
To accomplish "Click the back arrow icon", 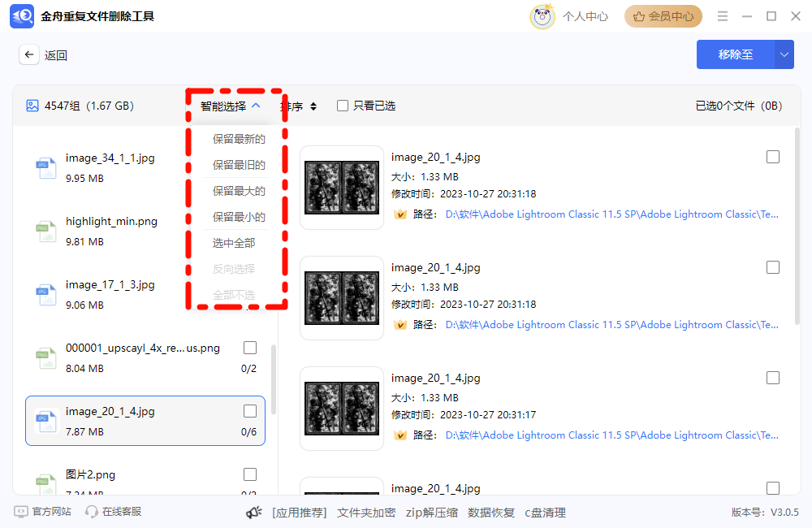I will pos(29,54).
